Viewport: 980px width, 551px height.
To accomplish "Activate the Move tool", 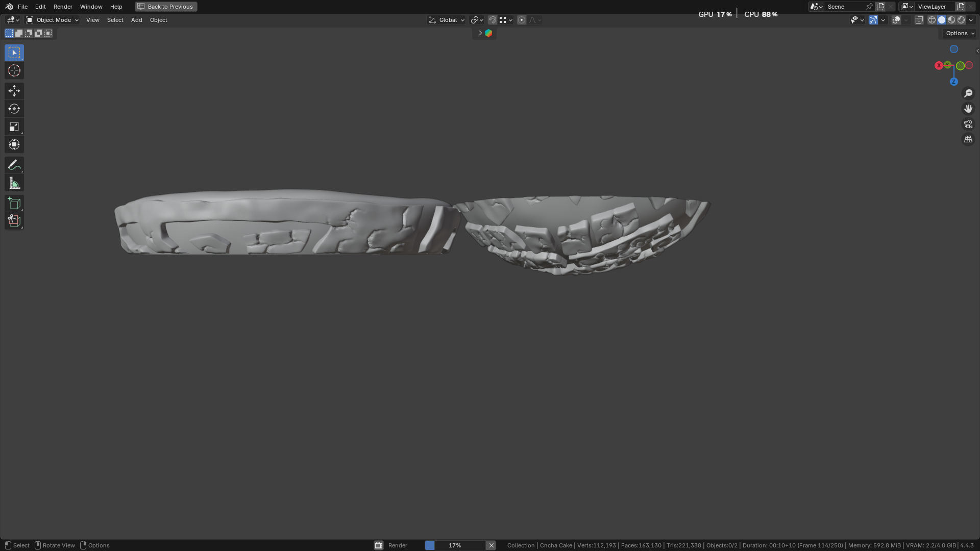I will pyautogui.click(x=14, y=91).
